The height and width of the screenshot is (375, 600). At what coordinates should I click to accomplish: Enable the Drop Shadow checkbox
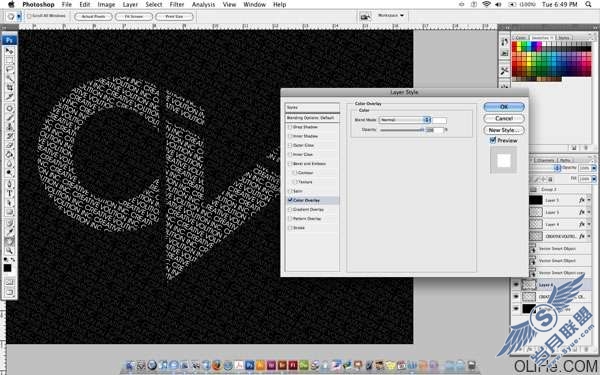290,127
